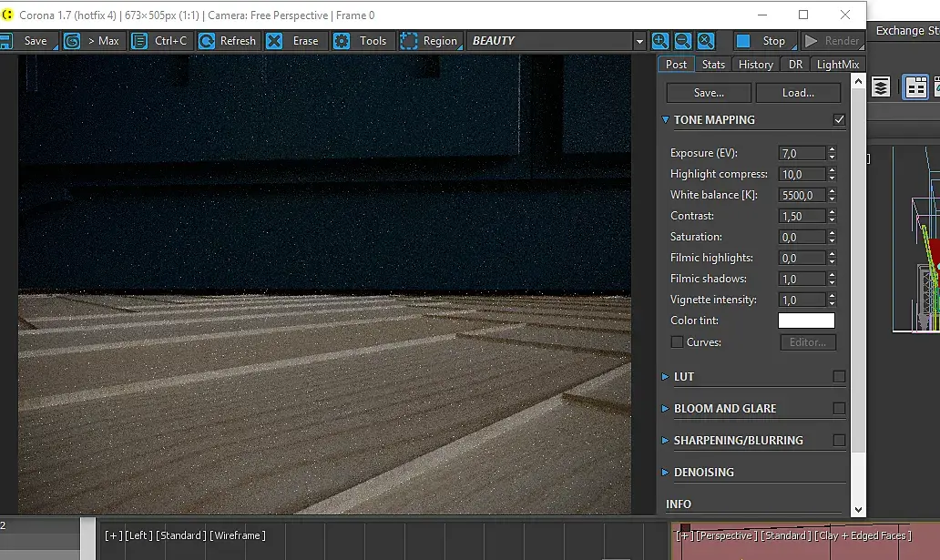Click the Vignette intensity value field
The height and width of the screenshot is (560, 940).
802,300
